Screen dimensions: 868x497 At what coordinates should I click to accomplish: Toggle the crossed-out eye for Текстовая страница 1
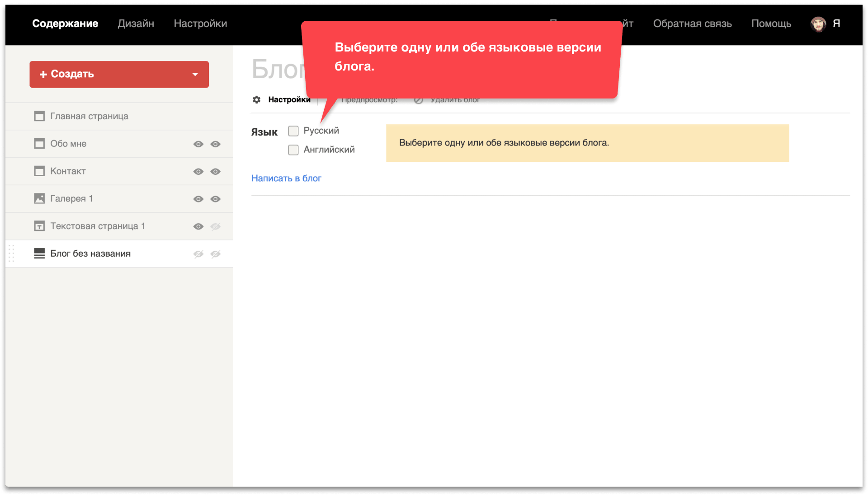(x=215, y=226)
